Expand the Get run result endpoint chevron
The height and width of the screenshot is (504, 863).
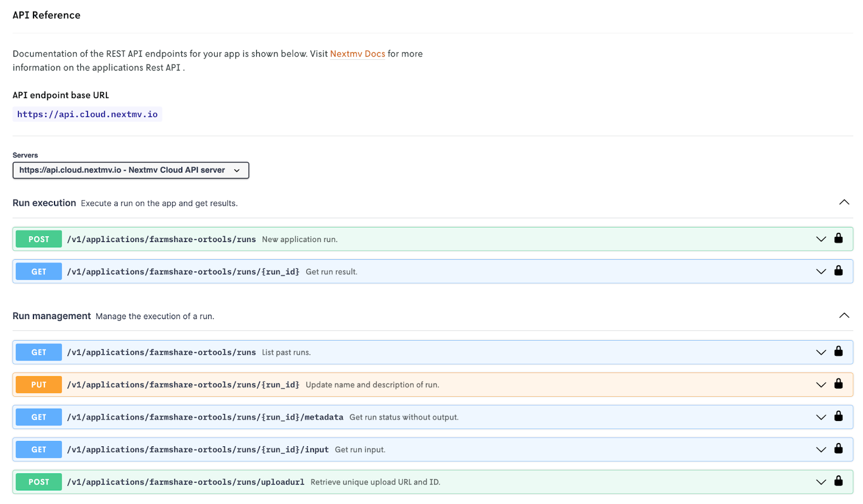(821, 272)
